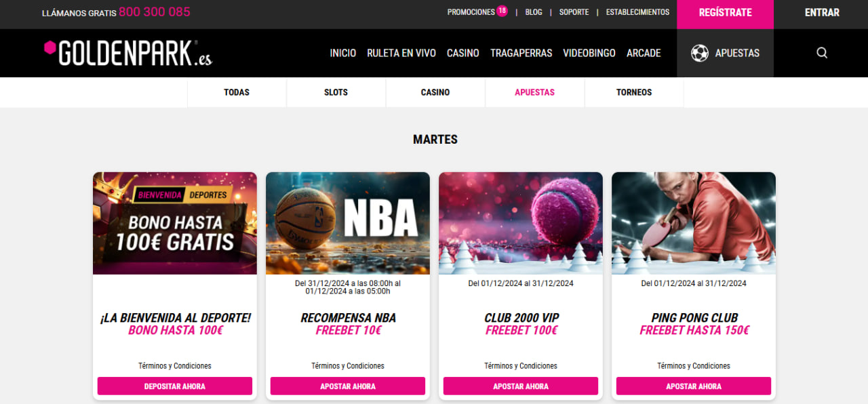Open the pink tennis ball promo image
868x404 pixels.
click(x=521, y=223)
